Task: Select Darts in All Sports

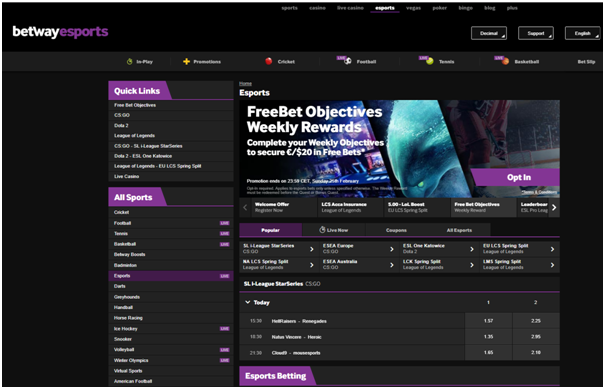Action: tap(171, 286)
